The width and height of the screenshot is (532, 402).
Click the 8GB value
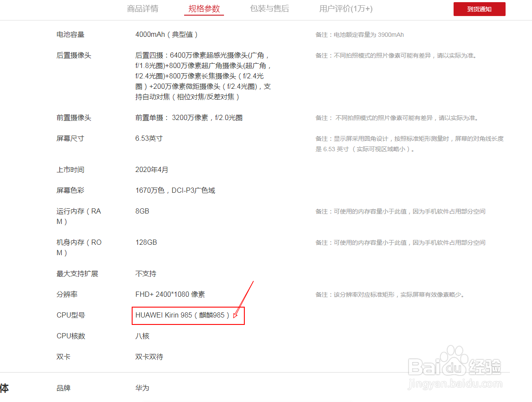point(142,211)
